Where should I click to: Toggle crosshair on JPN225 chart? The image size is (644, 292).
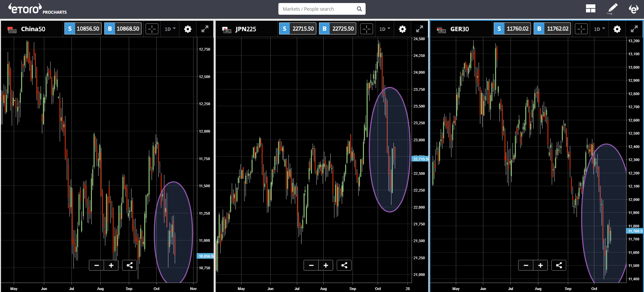pos(367,29)
